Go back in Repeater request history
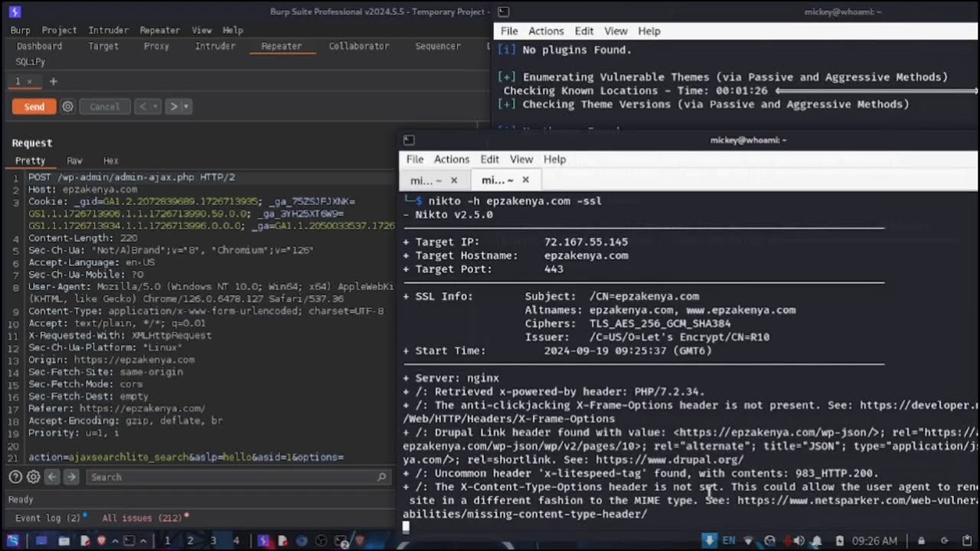The image size is (980, 551). [x=142, y=106]
